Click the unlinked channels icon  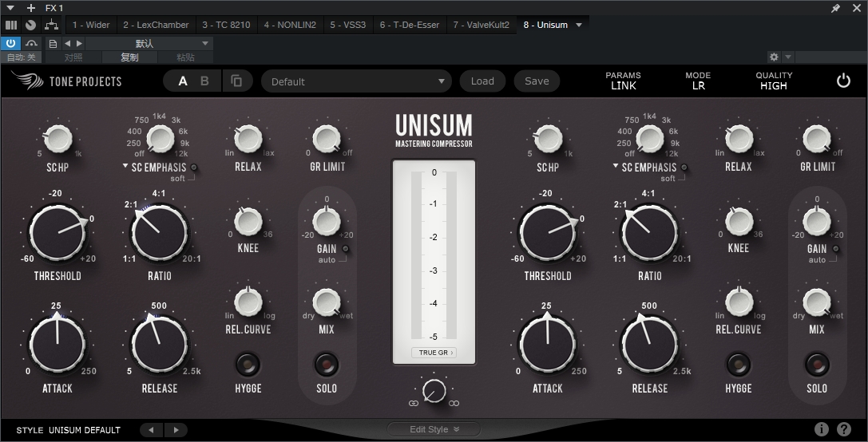pyautogui.click(x=454, y=403)
